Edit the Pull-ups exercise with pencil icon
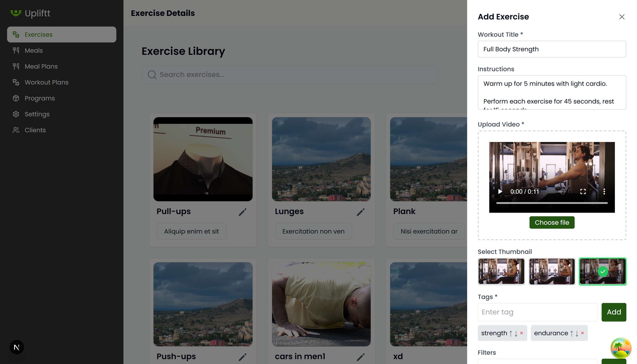The height and width of the screenshot is (364, 637). (242, 212)
